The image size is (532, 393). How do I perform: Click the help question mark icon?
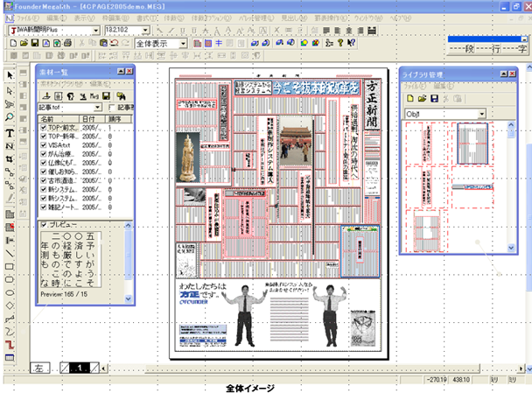click(x=340, y=43)
